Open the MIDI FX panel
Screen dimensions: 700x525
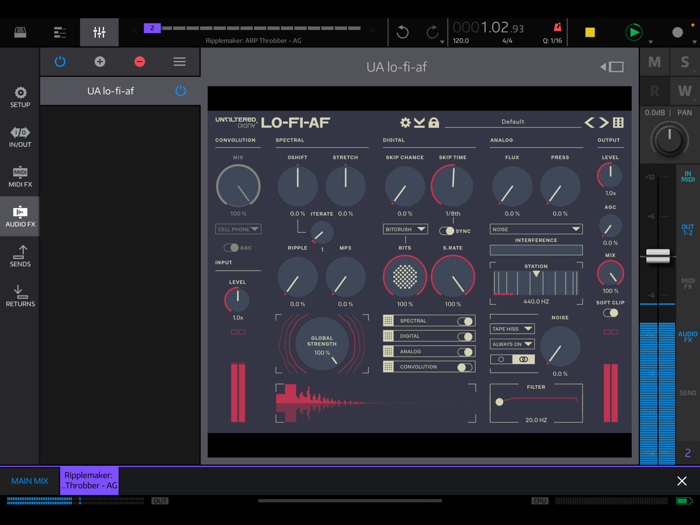[x=20, y=176]
